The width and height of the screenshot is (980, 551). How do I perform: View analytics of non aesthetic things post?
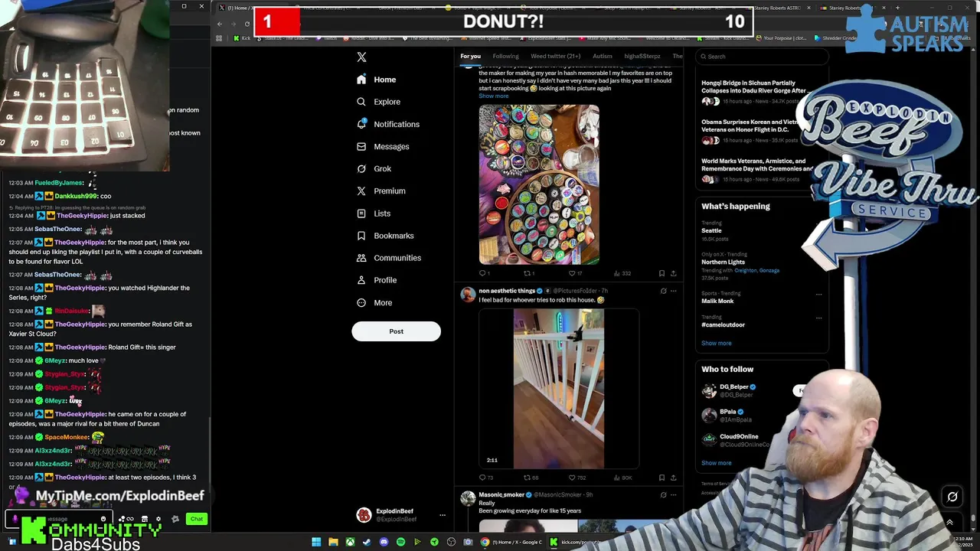[622, 478]
